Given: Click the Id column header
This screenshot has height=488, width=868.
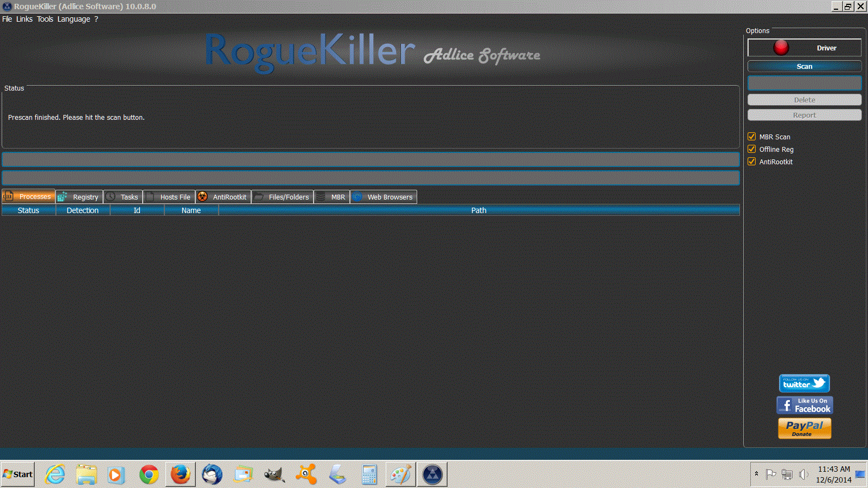Looking at the screenshot, I should click(x=137, y=210).
